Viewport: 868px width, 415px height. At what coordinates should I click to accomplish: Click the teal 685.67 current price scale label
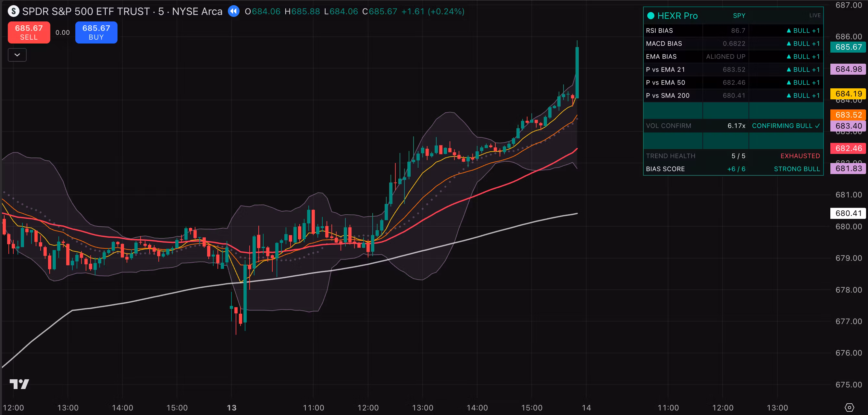click(848, 47)
